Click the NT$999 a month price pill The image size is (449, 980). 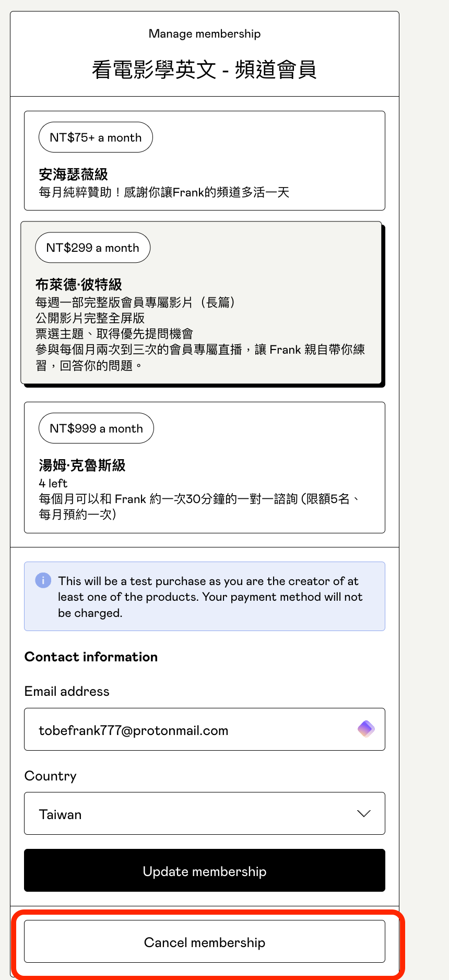point(96,428)
